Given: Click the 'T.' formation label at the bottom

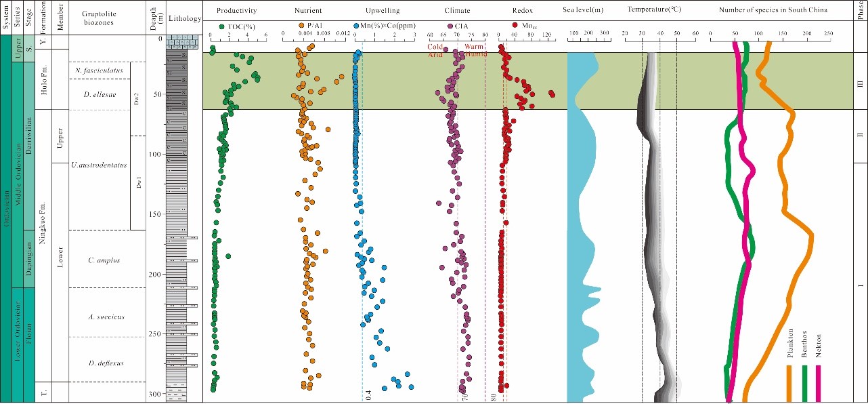Looking at the screenshot, I should point(45,392).
